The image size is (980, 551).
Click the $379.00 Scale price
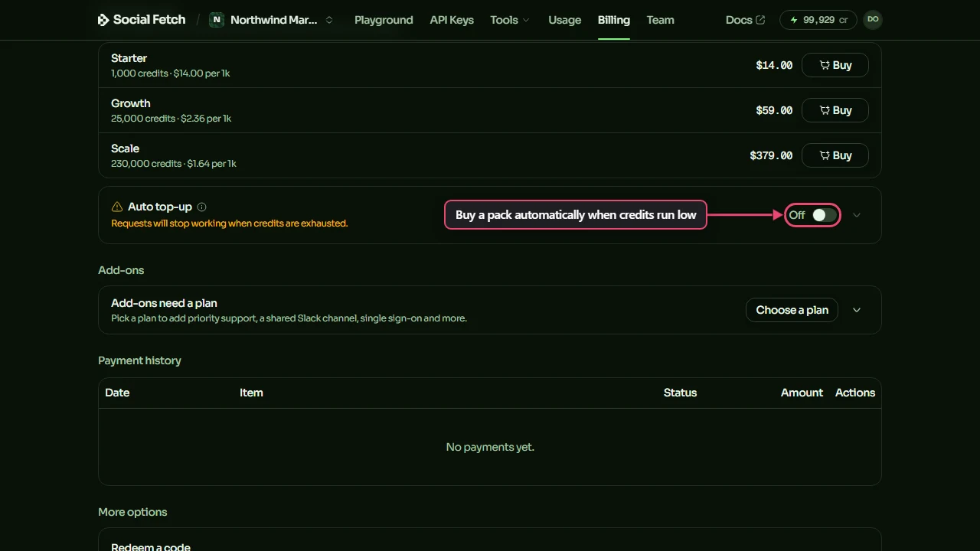[x=771, y=155]
